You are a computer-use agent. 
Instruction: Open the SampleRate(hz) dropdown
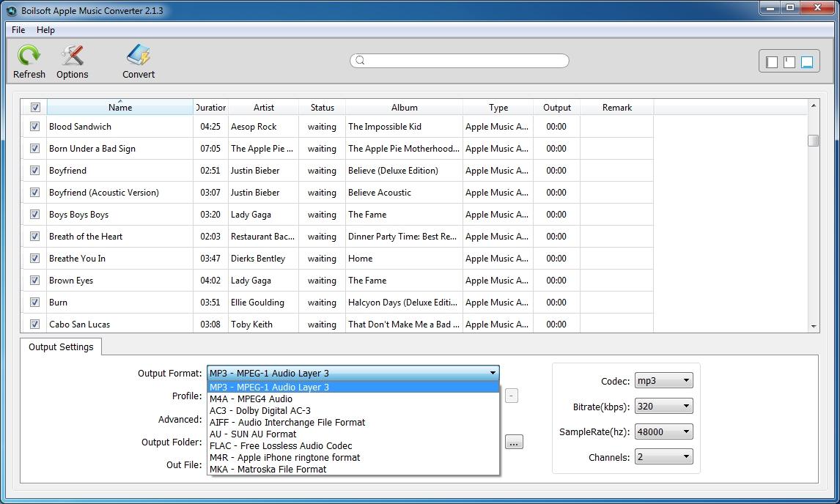(x=664, y=431)
